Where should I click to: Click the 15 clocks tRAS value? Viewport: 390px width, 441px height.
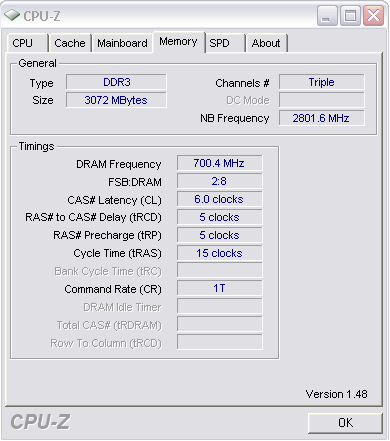(x=220, y=253)
